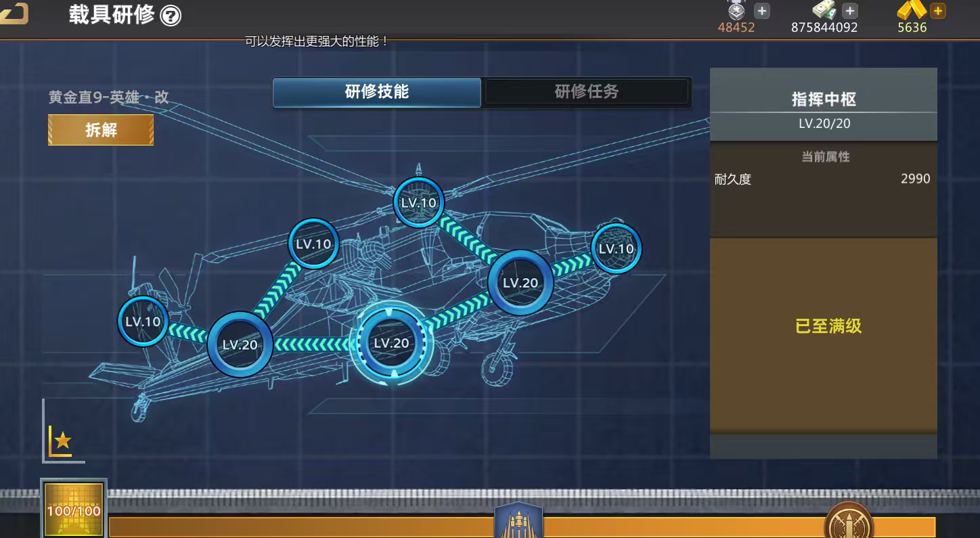Select the LV.10 node on the tail boom
This screenshot has height=538, width=980.
pos(313,244)
